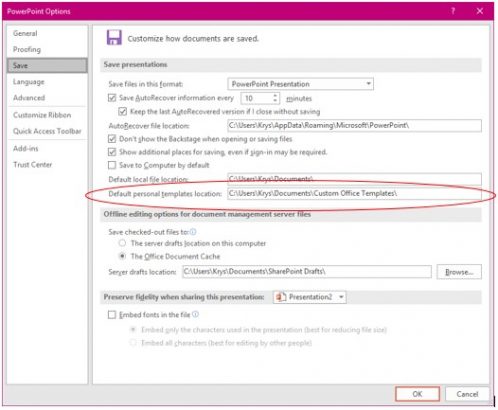Screen dimensions: 498x410
Task: Open Quick Access Toolbar settings
Action: (47, 131)
